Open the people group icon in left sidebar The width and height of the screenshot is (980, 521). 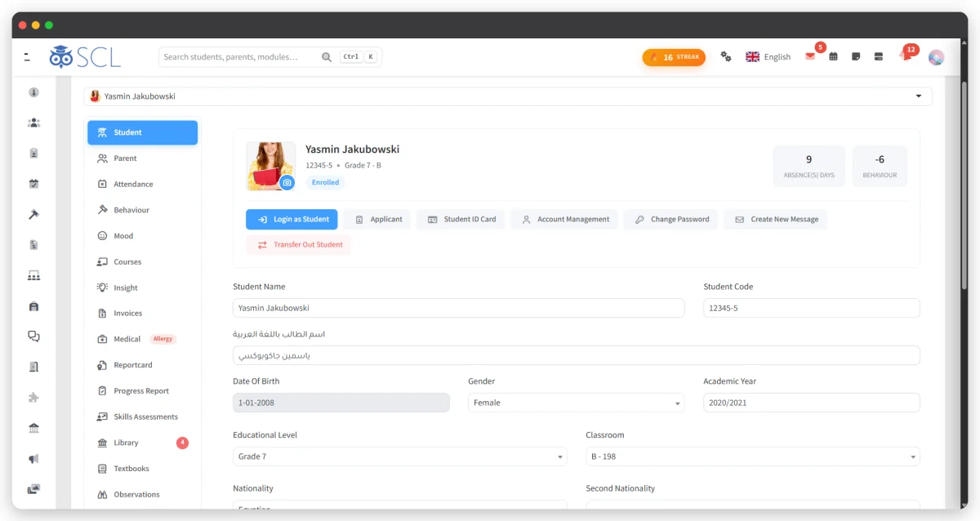coord(33,122)
